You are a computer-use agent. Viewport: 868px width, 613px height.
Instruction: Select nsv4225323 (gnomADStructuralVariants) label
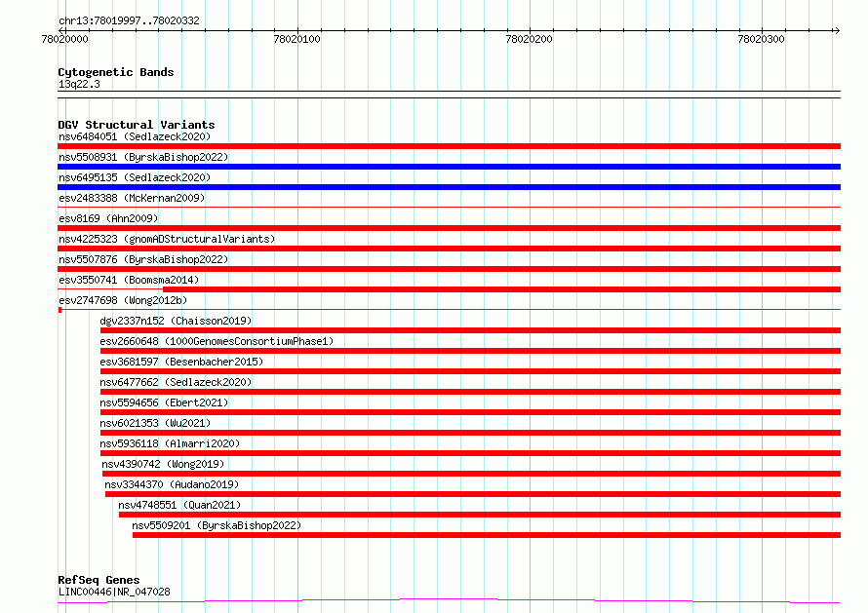point(167,239)
